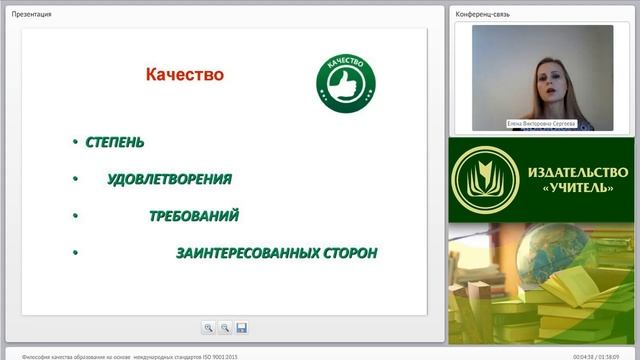The height and width of the screenshot is (360, 640).
Task: Click the books and globe image
Action: point(541,283)
